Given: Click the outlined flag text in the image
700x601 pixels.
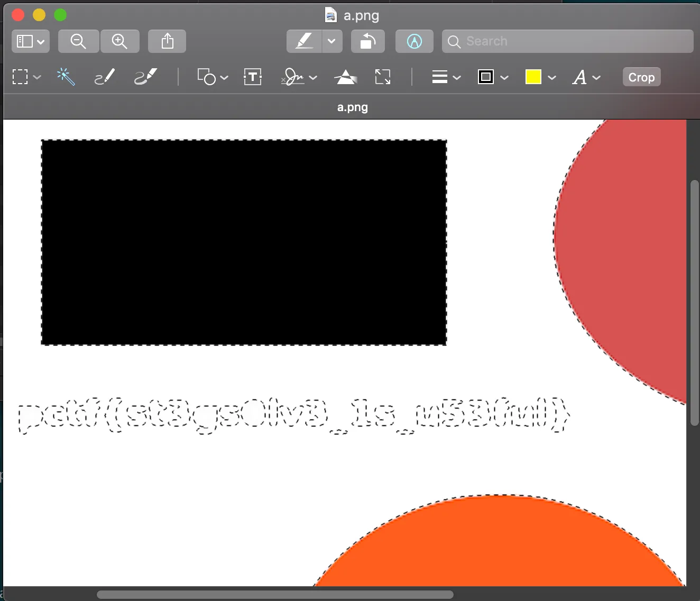Looking at the screenshot, I should [x=294, y=416].
